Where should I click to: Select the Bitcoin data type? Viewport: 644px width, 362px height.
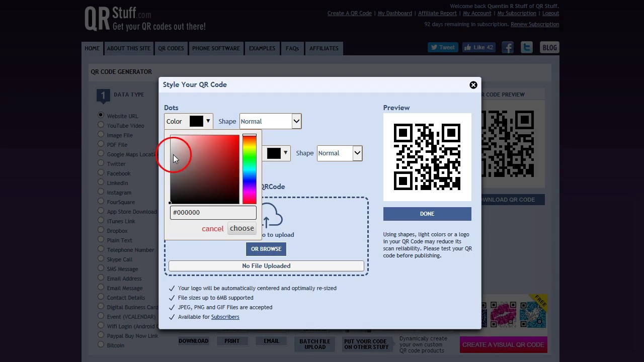pos(101,344)
